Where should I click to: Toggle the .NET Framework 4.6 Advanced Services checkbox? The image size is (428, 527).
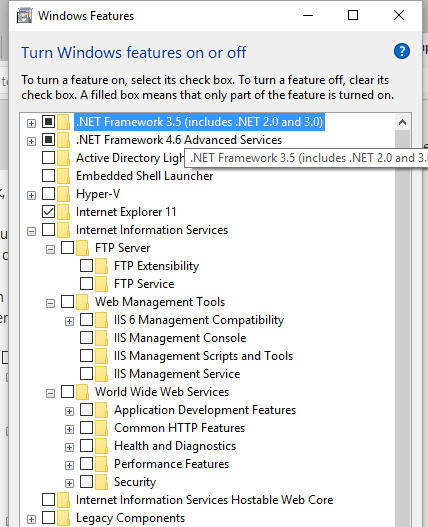pos(48,139)
